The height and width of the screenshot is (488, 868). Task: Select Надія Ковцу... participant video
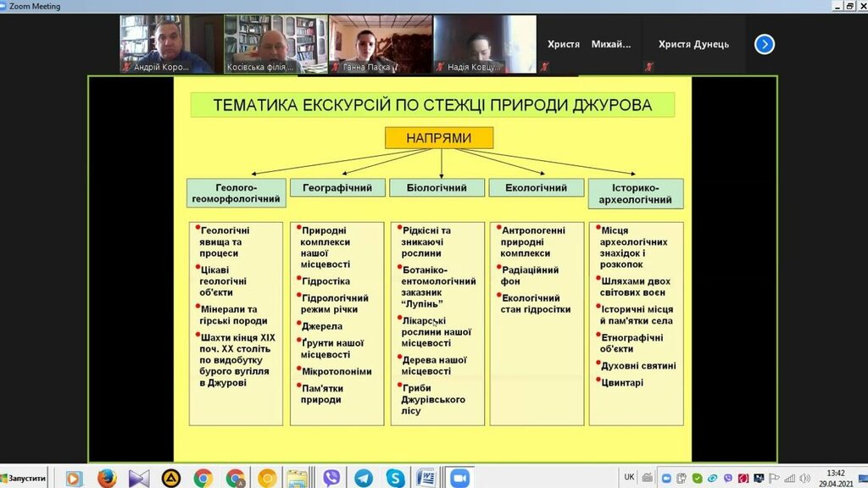click(x=485, y=44)
